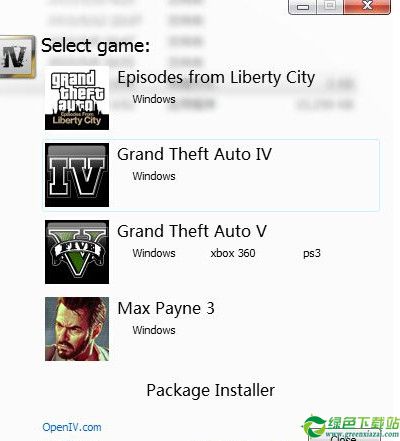Screen dimensions: 400x441
Task: Click the Max Payne 3 portrait icon
Action: pos(77,329)
